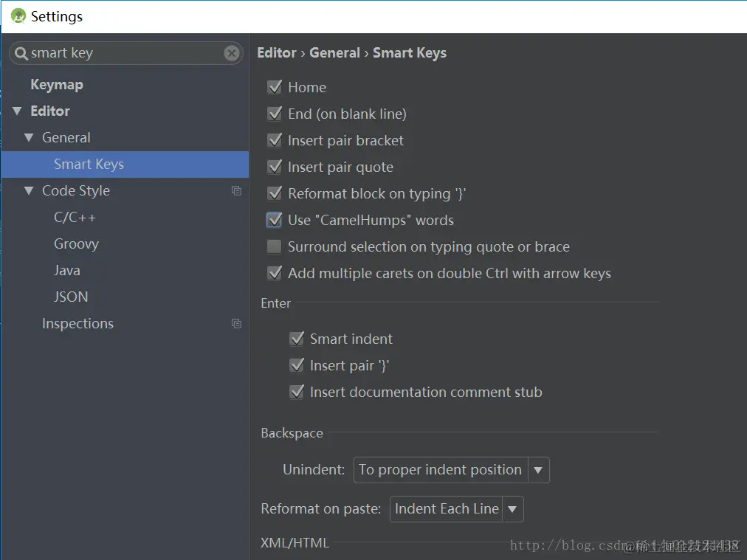Click the Code Style project-level copy icon

click(236, 191)
